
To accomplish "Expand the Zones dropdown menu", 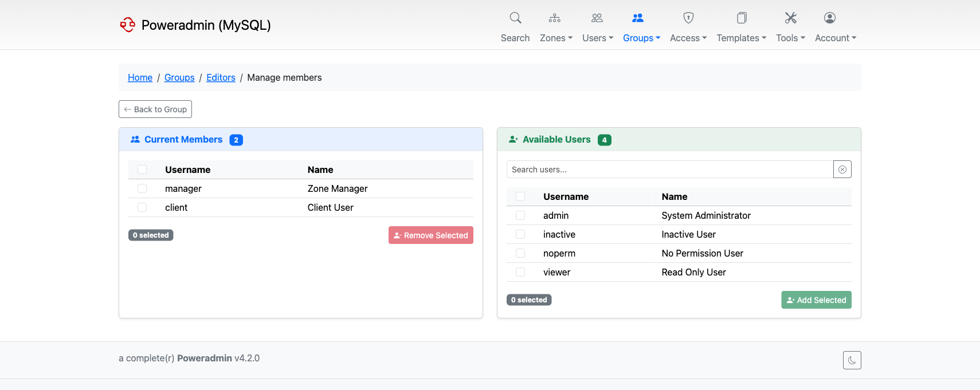I will [x=556, y=38].
